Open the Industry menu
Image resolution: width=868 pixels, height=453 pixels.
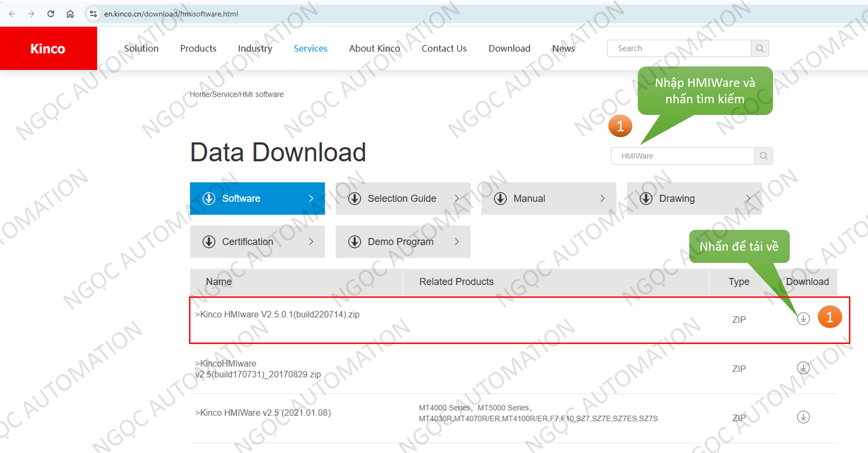pos(255,48)
